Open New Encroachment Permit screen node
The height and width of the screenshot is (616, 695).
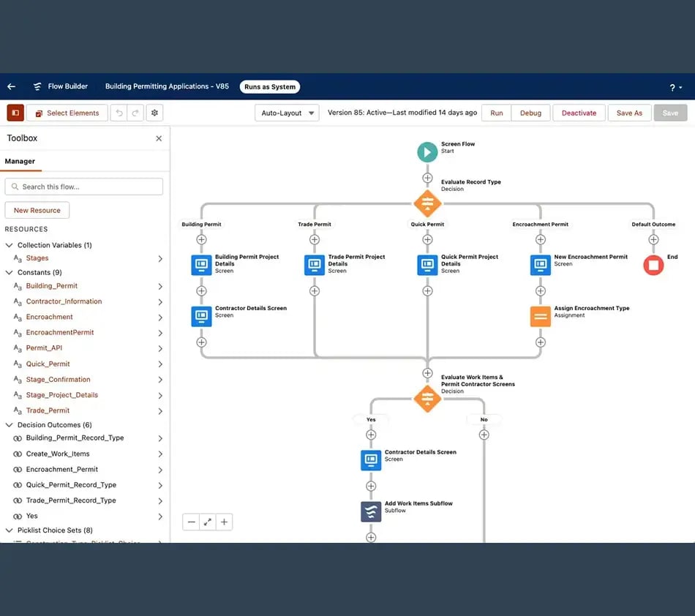coord(541,265)
